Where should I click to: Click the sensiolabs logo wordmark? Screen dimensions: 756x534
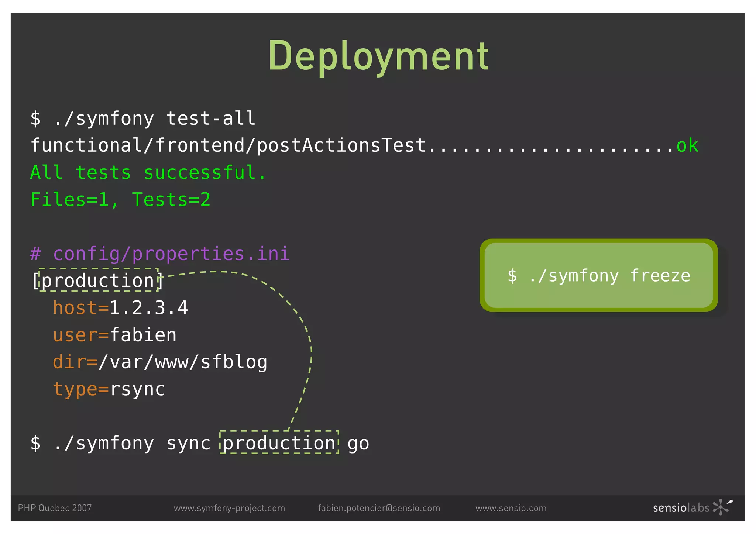[681, 508]
